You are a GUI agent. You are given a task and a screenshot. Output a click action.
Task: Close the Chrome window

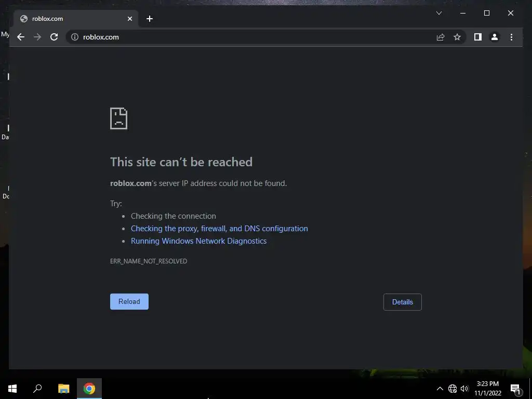coord(510,13)
